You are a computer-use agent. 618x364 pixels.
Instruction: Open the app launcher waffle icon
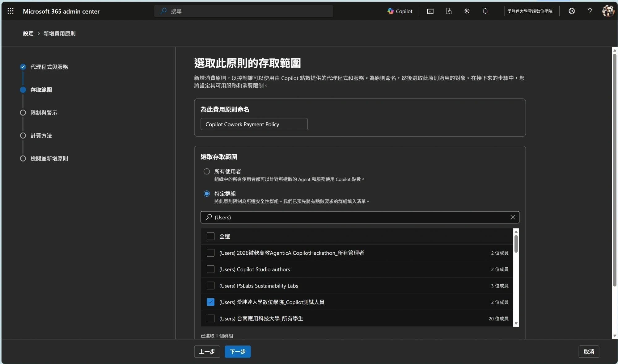pos(11,11)
